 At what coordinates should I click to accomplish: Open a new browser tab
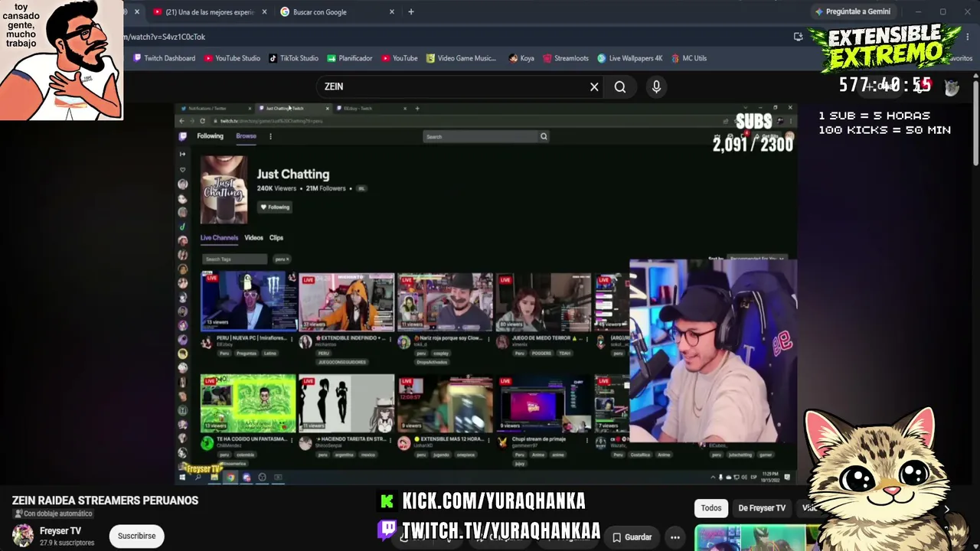411,11
